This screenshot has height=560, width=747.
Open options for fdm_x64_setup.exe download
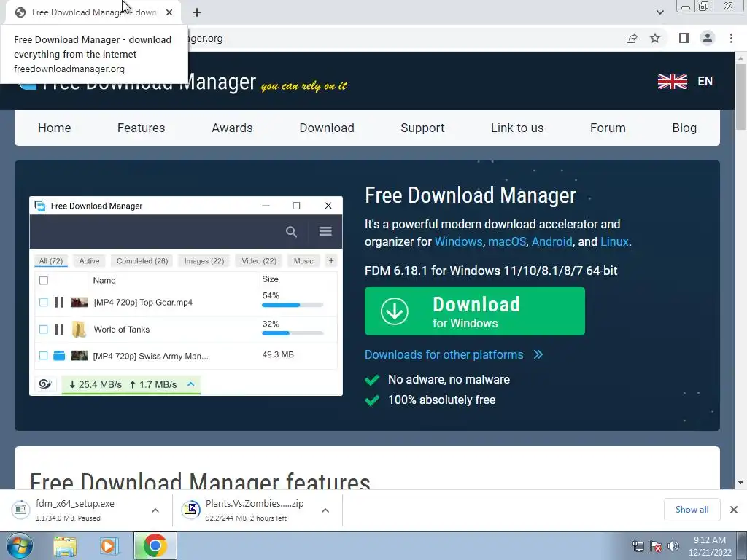click(155, 510)
